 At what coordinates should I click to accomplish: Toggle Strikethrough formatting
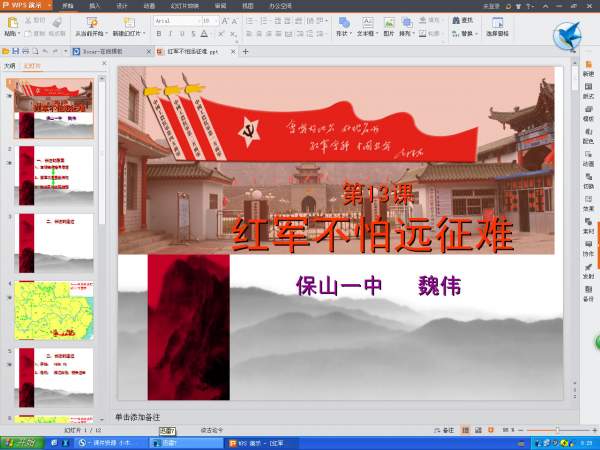pos(194,34)
